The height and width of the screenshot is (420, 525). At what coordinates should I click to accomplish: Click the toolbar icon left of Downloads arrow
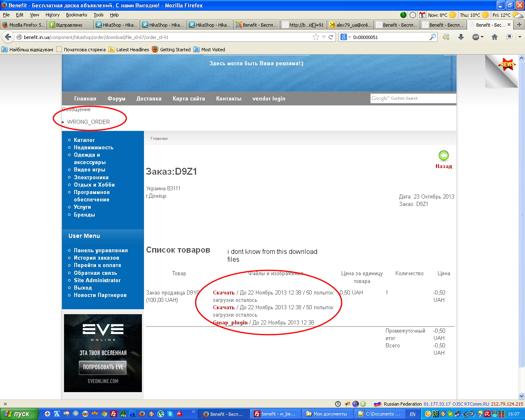point(446,37)
